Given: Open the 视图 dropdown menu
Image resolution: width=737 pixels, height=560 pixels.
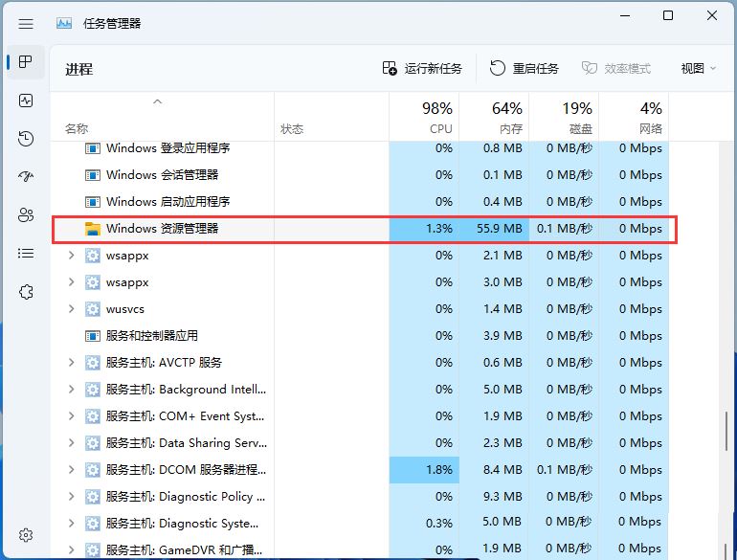Looking at the screenshot, I should [x=699, y=69].
